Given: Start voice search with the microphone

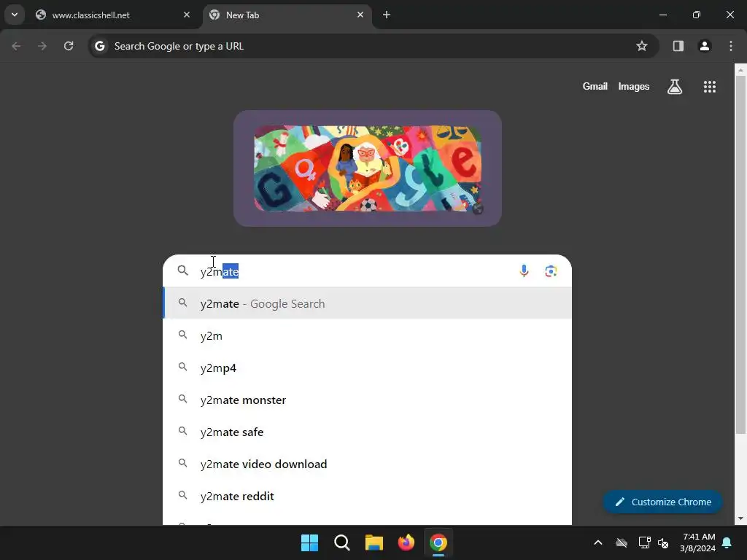Looking at the screenshot, I should [524, 271].
